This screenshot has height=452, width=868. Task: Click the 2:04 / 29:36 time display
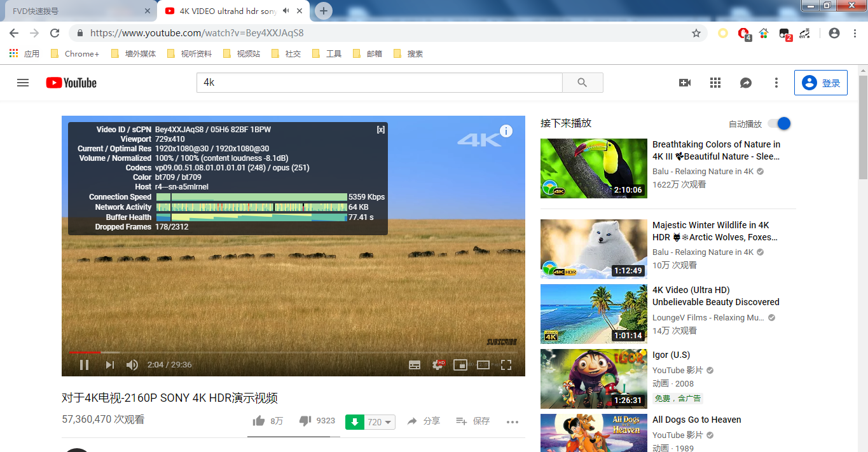(169, 365)
